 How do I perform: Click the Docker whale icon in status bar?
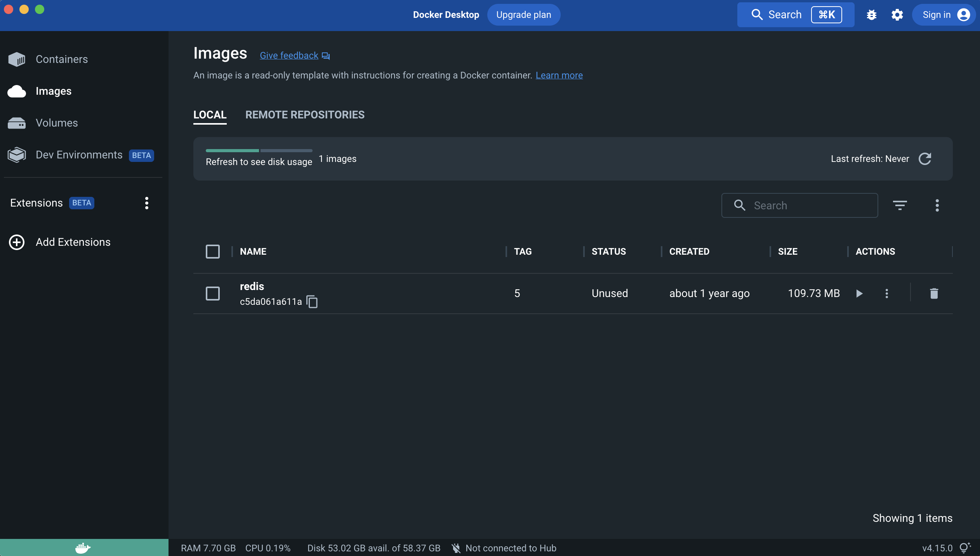(83, 548)
